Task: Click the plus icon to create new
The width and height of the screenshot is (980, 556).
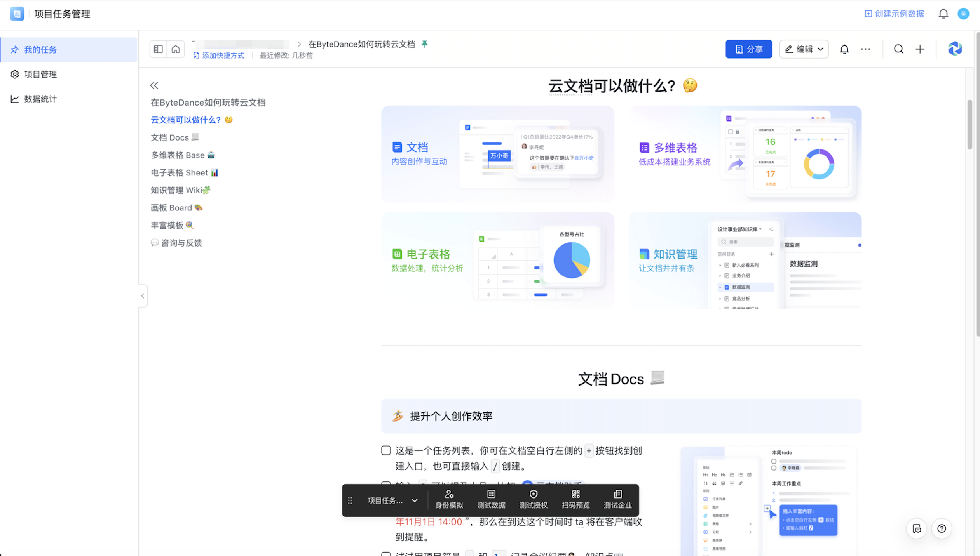Action: point(920,49)
